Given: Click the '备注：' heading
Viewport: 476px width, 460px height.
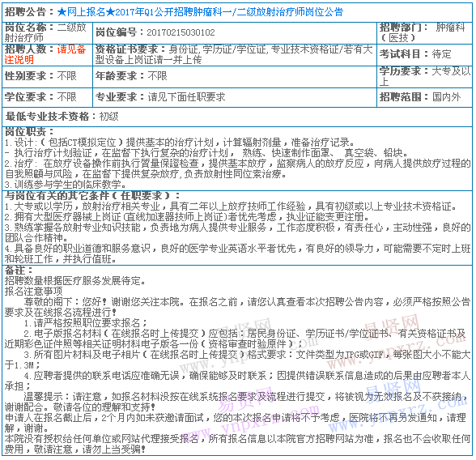Looking at the screenshot, I should coord(19,270).
